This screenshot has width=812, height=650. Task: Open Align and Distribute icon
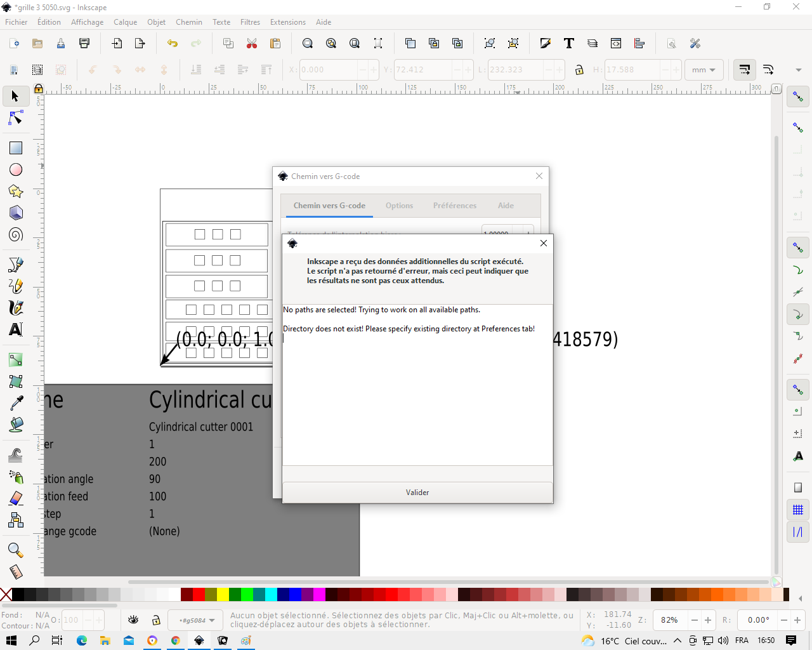pos(639,43)
